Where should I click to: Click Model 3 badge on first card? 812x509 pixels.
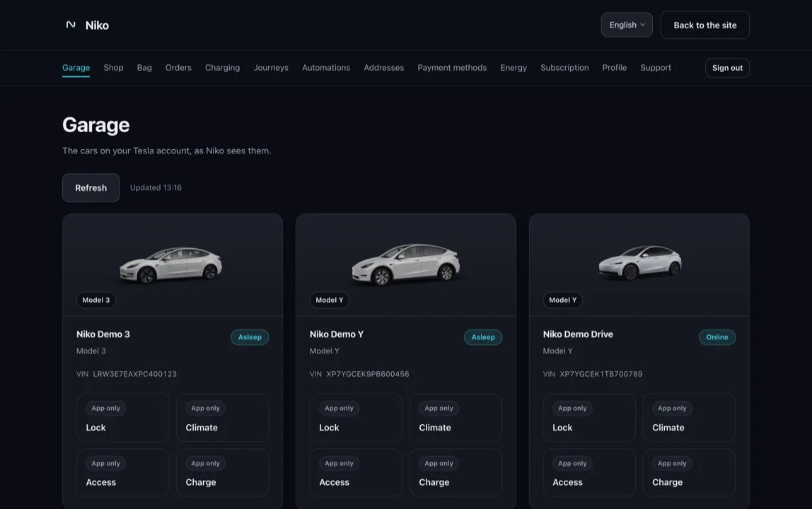click(95, 300)
